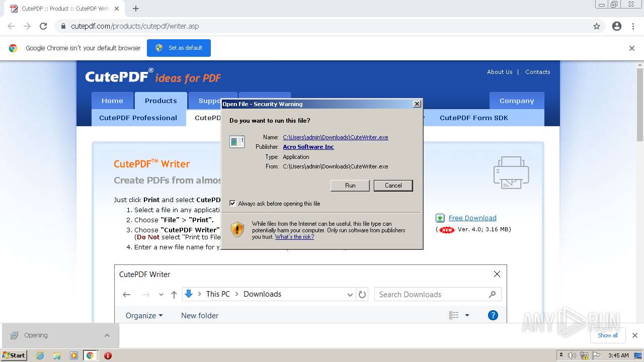
Task: Close the CutePDF browser tab
Action: pyautogui.click(x=117, y=9)
